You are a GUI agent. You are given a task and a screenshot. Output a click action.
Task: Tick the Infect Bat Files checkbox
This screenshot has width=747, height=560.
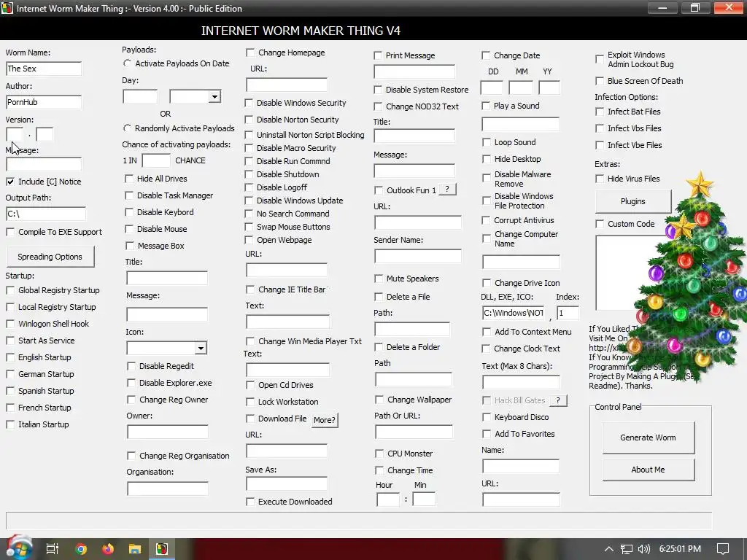pos(600,112)
